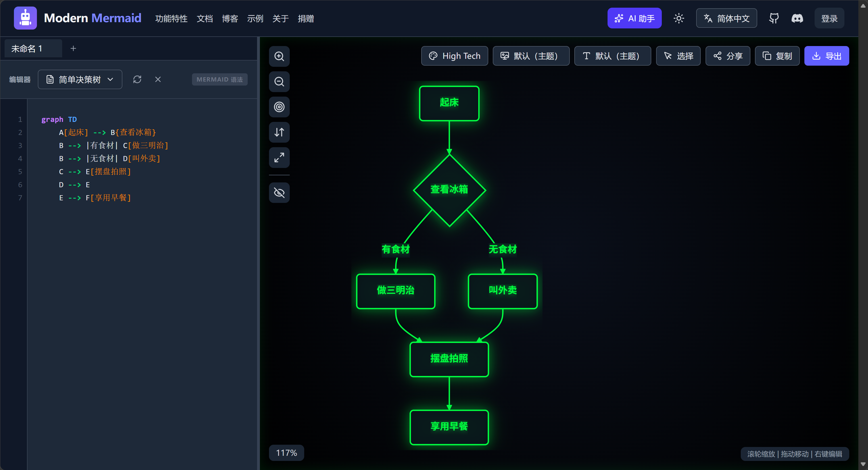Open the 简体中文 language switcher
Screen dimensions: 868x470
click(727, 18)
